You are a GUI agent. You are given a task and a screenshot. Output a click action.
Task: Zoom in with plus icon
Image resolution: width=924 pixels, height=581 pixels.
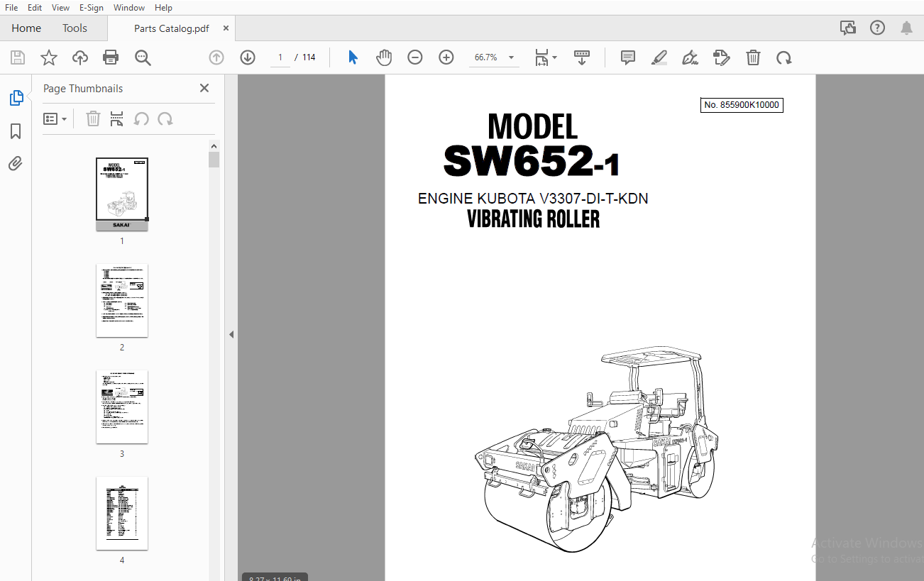[x=446, y=57]
